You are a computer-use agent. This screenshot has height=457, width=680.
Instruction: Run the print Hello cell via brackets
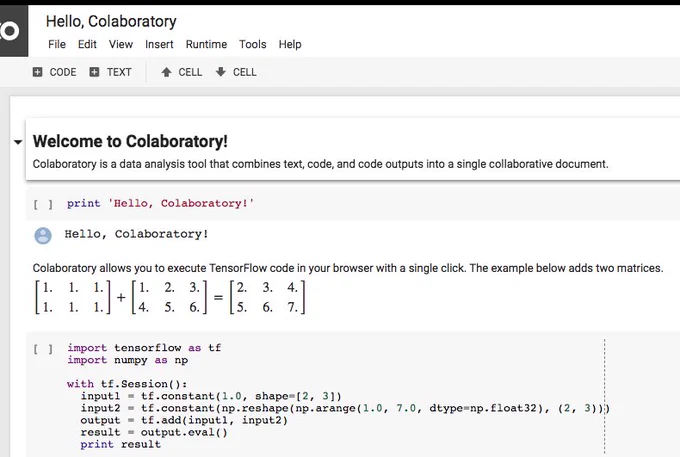tap(43, 204)
